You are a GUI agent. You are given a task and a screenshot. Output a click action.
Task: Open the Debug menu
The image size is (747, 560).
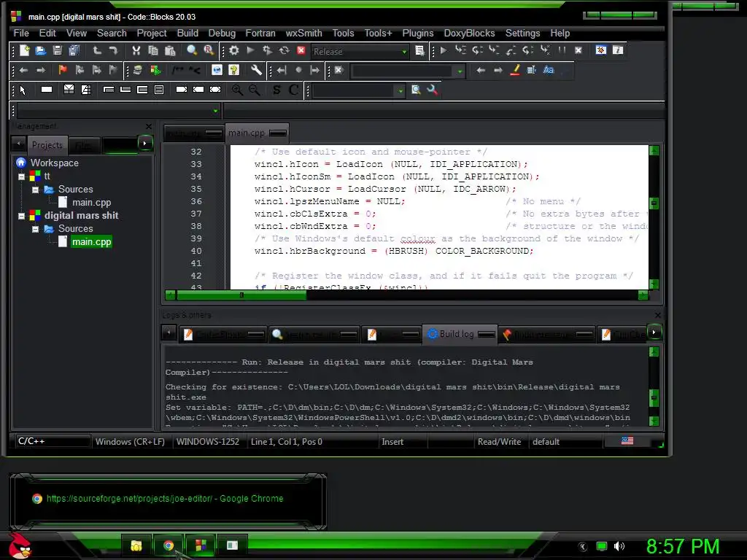[222, 34]
